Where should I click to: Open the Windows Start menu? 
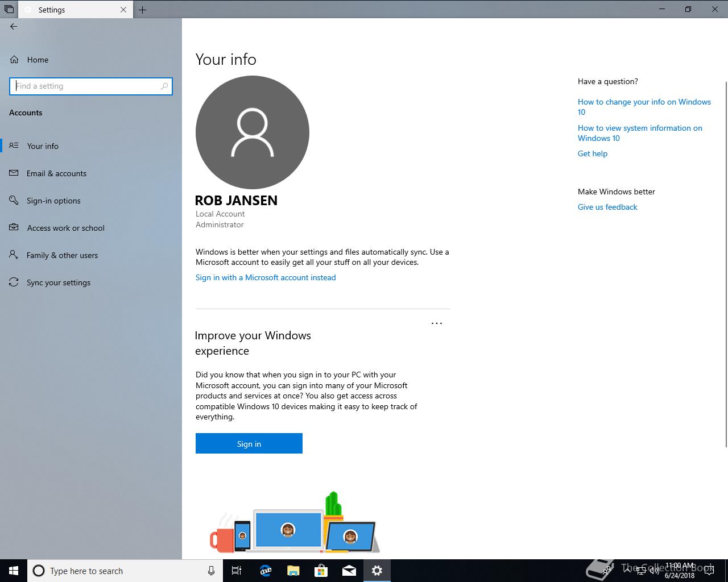[x=14, y=571]
